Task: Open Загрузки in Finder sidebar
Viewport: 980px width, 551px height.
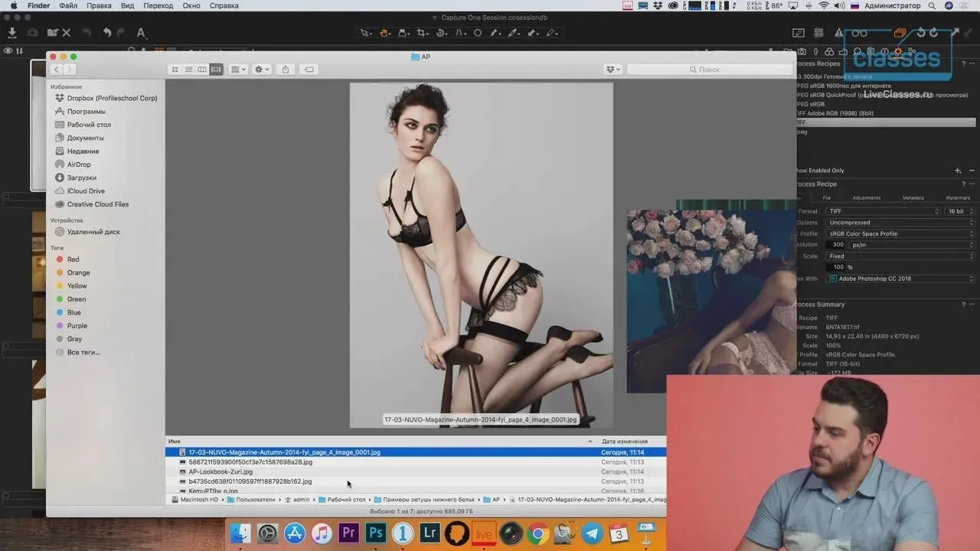Action: tap(82, 178)
